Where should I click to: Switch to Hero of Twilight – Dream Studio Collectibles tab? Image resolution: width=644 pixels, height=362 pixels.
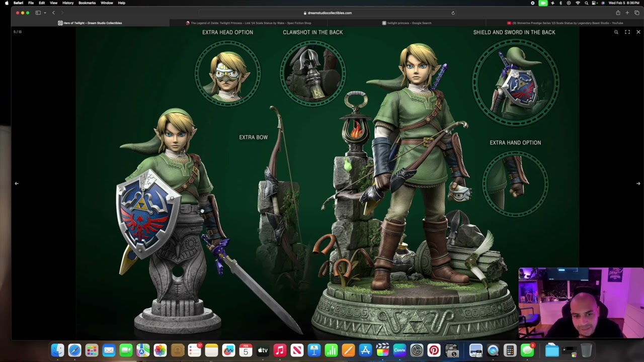click(90, 23)
